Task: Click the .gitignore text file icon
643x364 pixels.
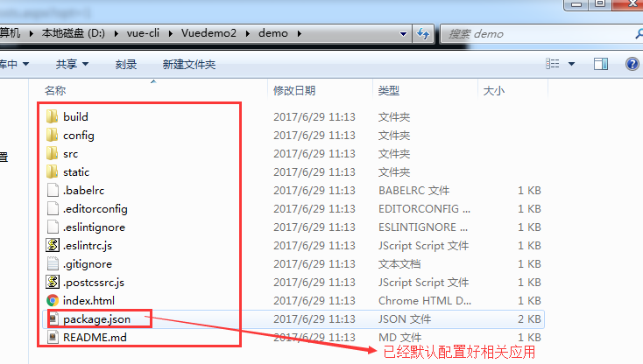Action: (x=53, y=263)
